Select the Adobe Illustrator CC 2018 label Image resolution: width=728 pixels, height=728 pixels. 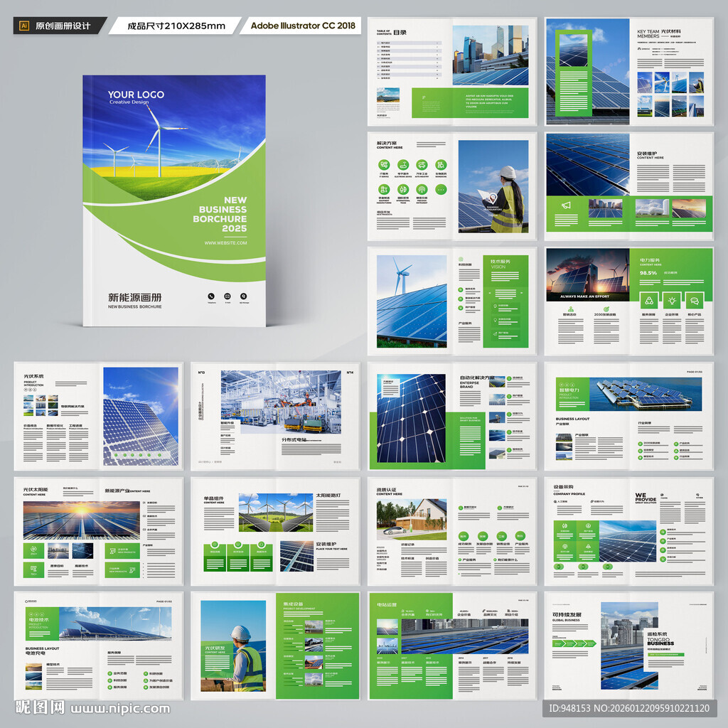coord(303,26)
